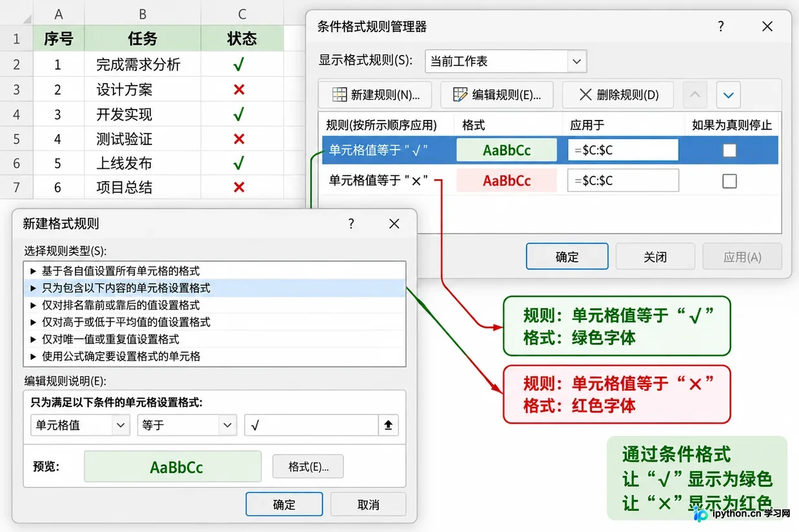The image size is (799, 532).
Task: Click the 任务 header cell
Action: click(143, 39)
